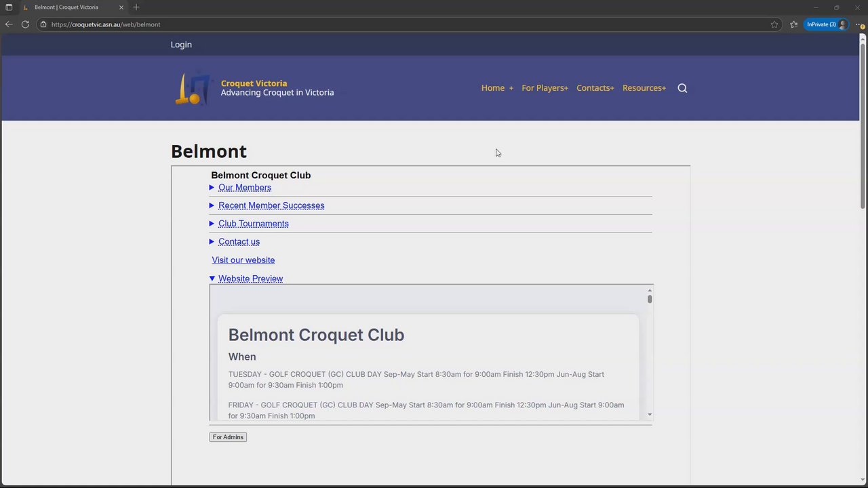The image size is (868, 488).
Task: Reload the page with refresh icon
Action: pos(25,24)
